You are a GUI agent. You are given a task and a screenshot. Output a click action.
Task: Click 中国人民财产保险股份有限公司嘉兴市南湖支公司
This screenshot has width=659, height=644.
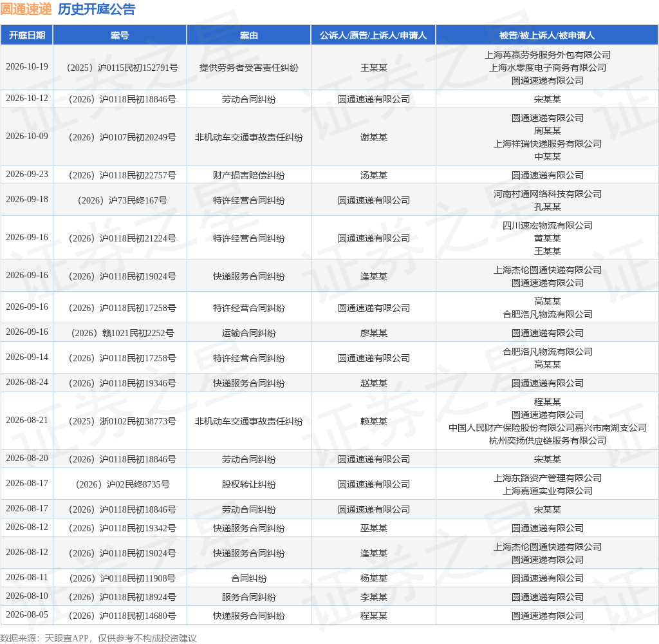point(547,428)
